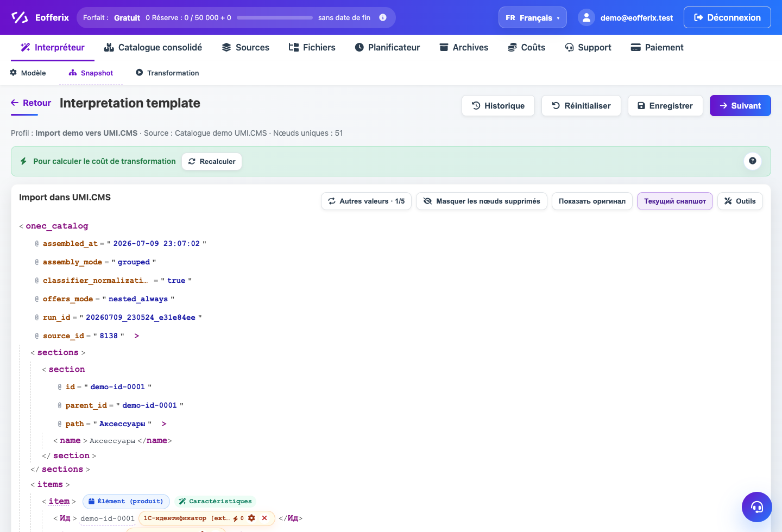Open the Outils tools menu
The width and height of the screenshot is (782, 532).
tap(740, 201)
